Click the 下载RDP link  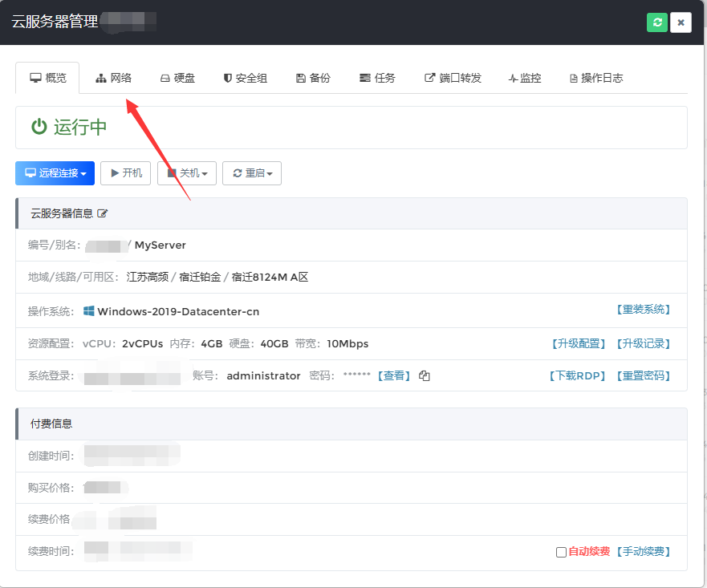577,375
